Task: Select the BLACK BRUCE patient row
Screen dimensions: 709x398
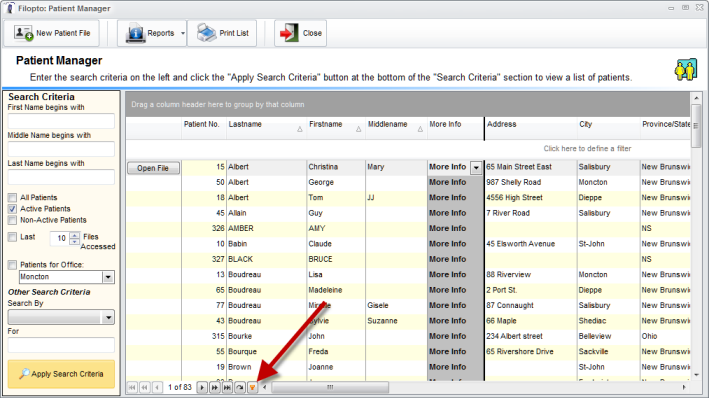Action: coord(408,259)
